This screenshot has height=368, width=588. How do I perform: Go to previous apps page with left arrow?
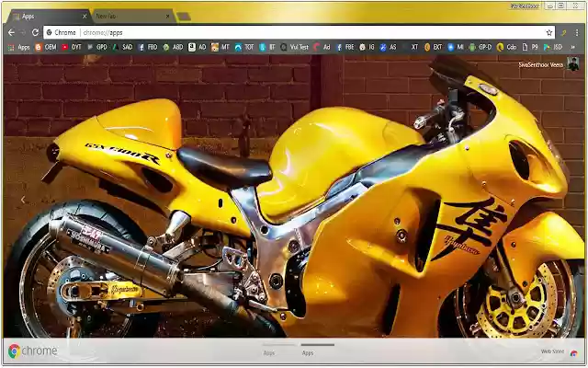[23, 201]
